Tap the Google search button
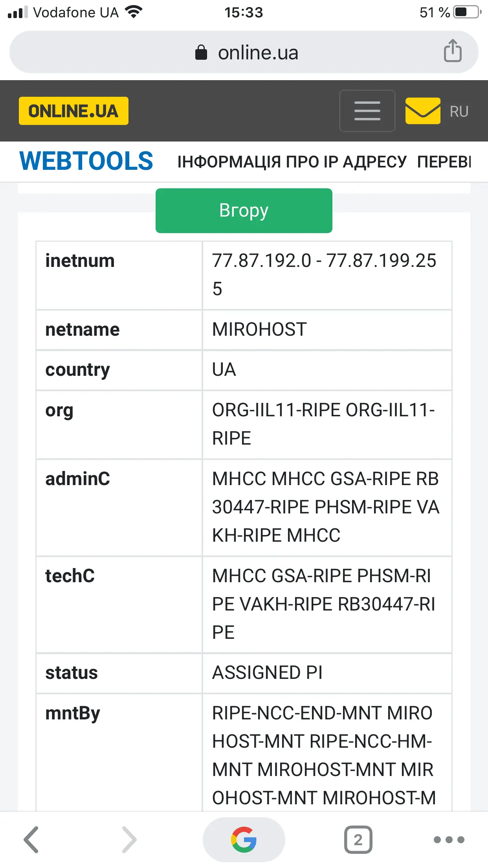Screen dimensions: 488x868 coord(244,839)
